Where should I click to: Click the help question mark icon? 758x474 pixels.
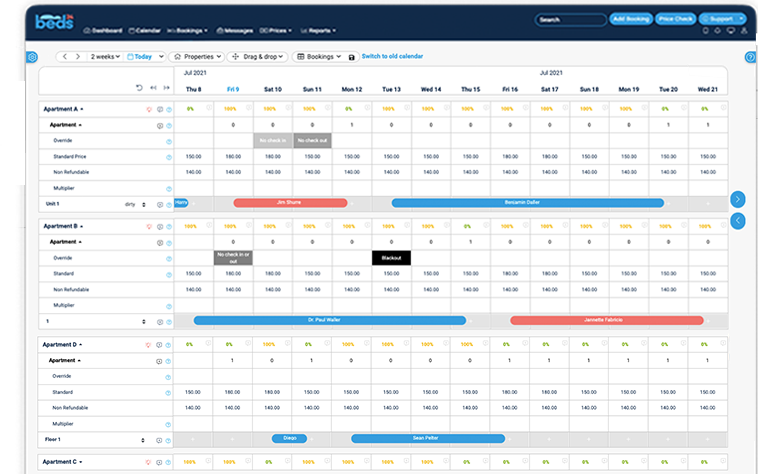pos(750,57)
